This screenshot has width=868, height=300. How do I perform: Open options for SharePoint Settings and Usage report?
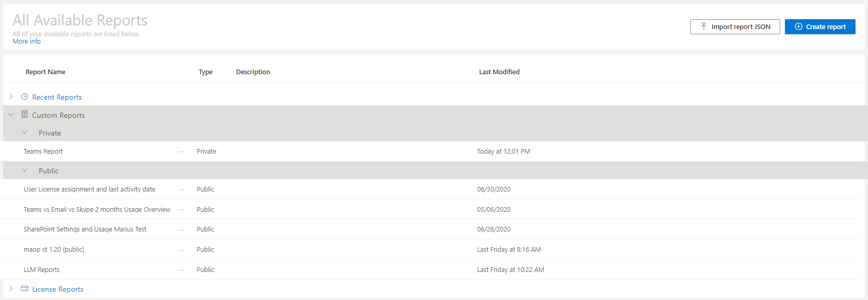[181, 229]
